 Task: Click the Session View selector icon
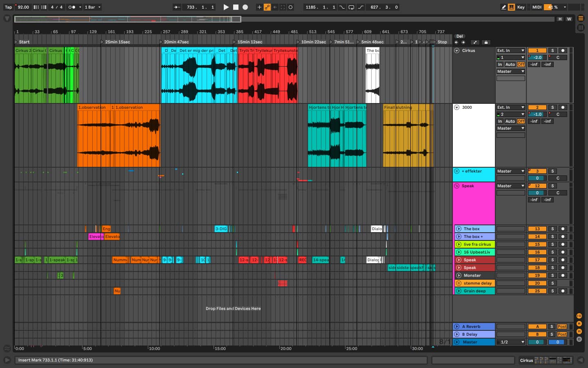pos(580,27)
